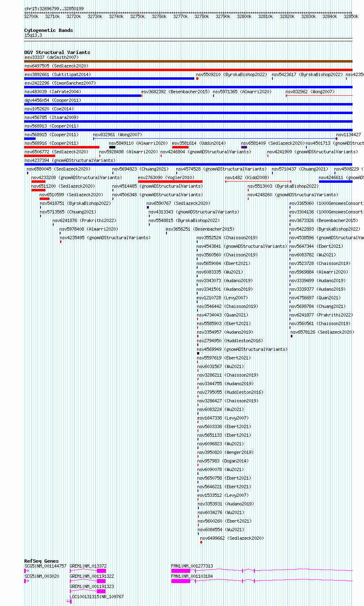Click nsv4237394 (gnomADStructuralVariants) label

point(70,160)
